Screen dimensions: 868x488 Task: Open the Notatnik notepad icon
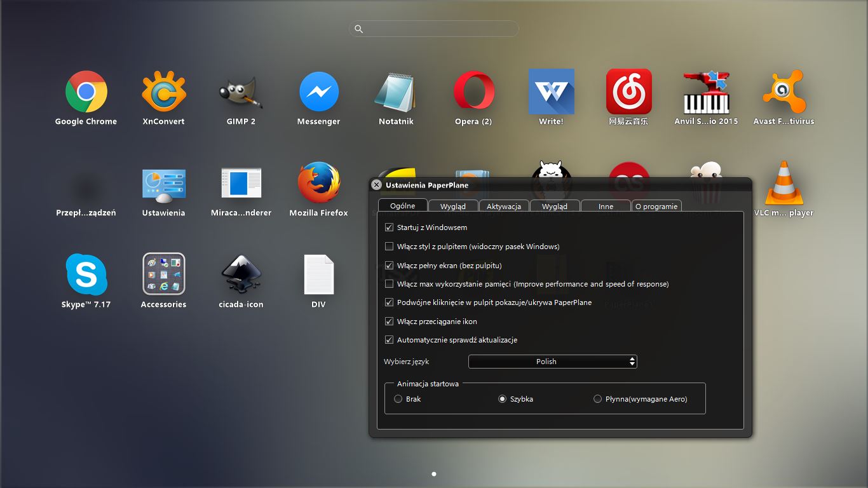point(396,93)
